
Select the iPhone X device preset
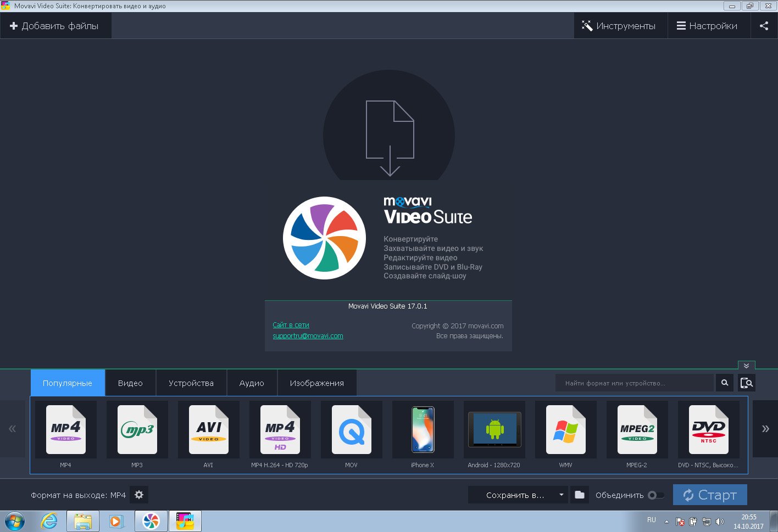(423, 430)
